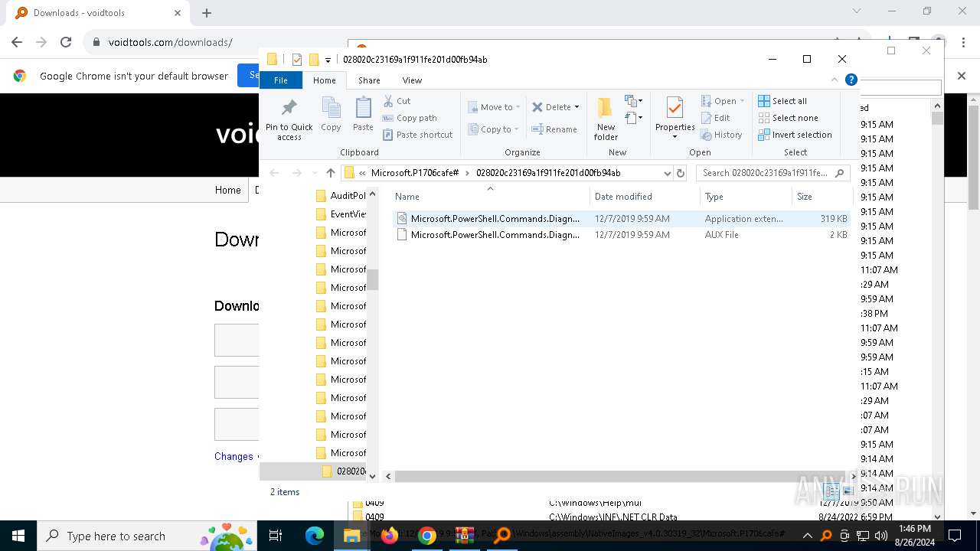Viewport: 980px width, 551px height.
Task: Open the Copy to dropdown
Action: (494, 129)
